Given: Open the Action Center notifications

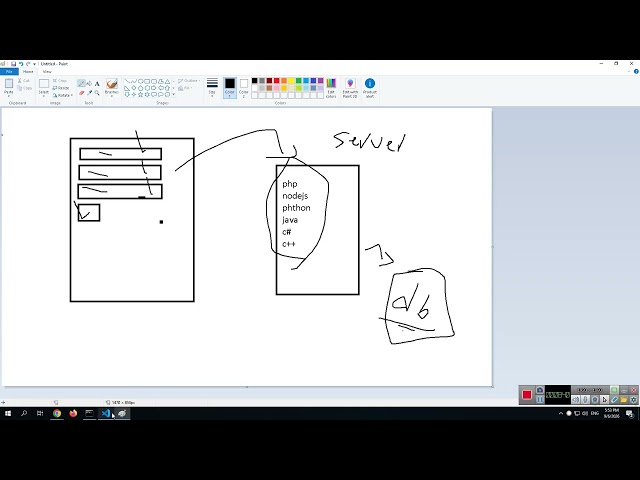Looking at the screenshot, I should (x=630, y=414).
